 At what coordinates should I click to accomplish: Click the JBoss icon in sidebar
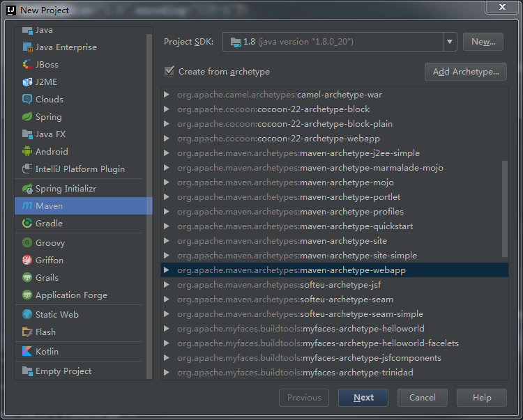27,65
